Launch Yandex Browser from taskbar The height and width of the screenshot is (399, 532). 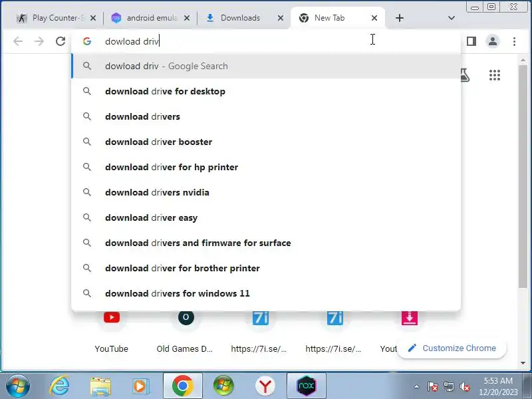(x=265, y=386)
